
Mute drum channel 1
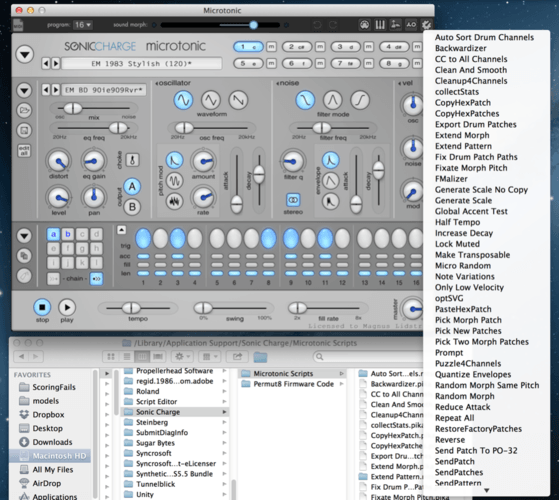click(271, 47)
